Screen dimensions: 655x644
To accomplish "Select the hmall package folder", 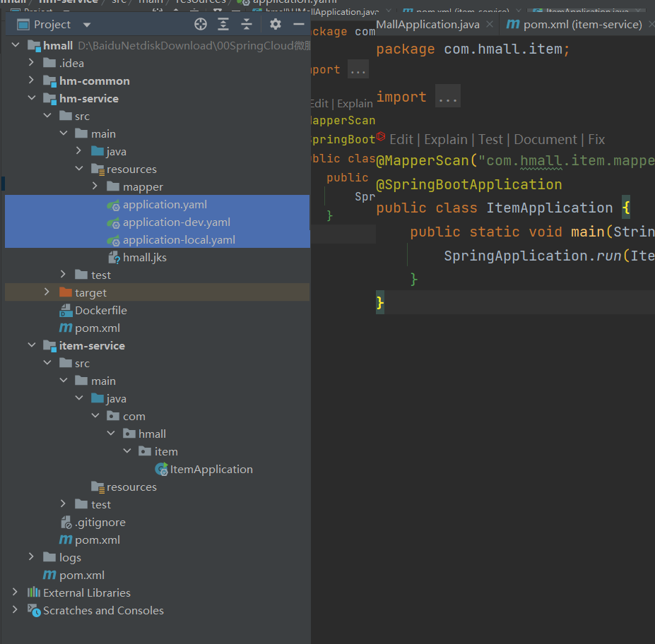I will click(152, 434).
